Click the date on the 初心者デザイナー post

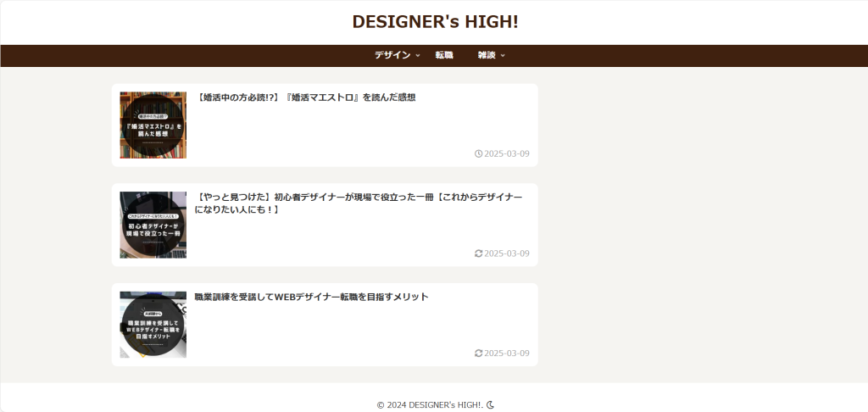coord(507,253)
